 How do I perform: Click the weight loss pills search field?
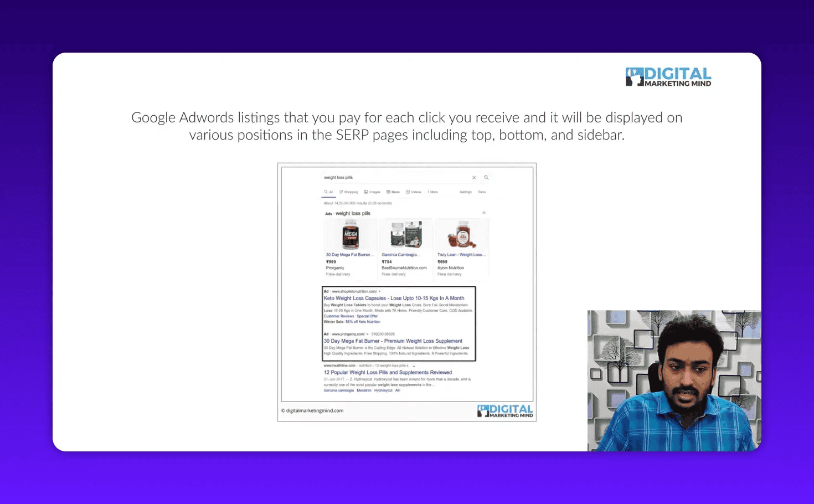coord(388,177)
